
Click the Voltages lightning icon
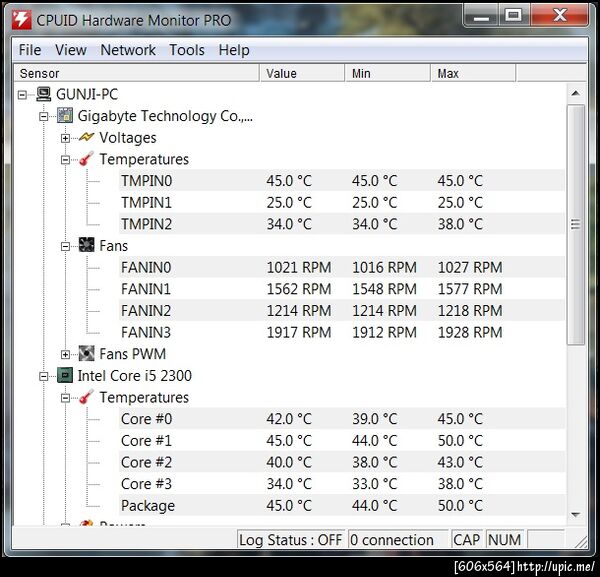click(x=86, y=137)
